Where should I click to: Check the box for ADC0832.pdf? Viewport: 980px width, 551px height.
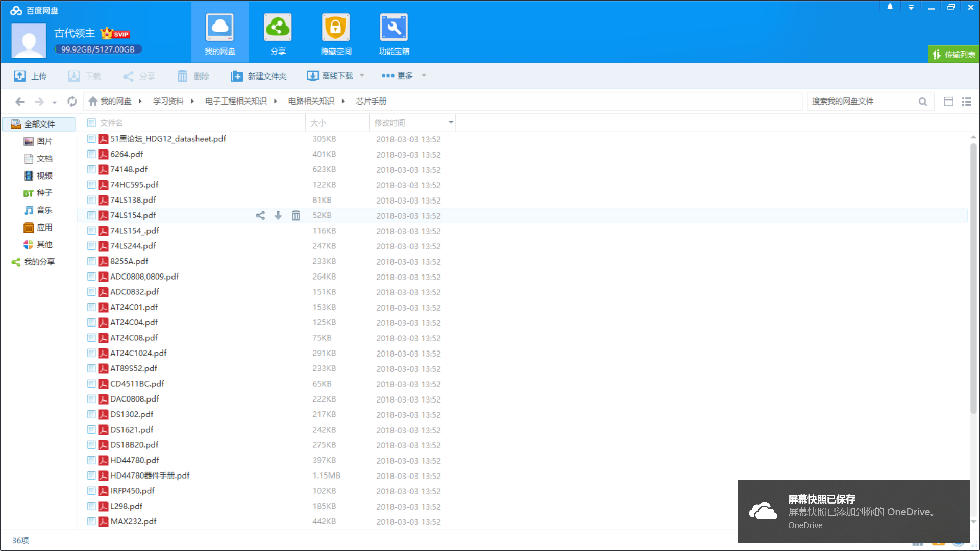(91, 292)
